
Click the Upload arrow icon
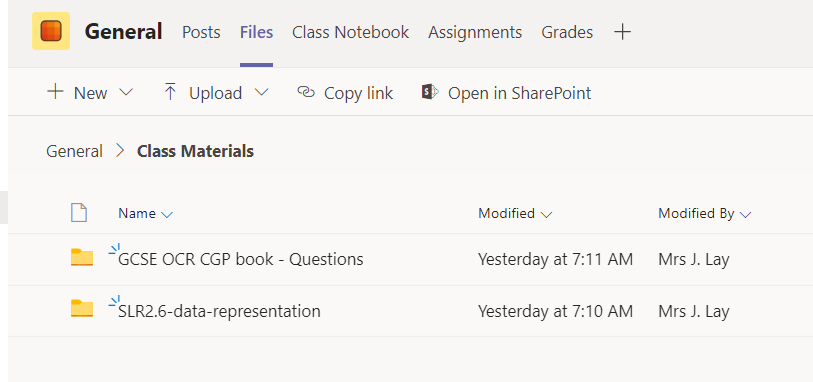click(x=170, y=92)
